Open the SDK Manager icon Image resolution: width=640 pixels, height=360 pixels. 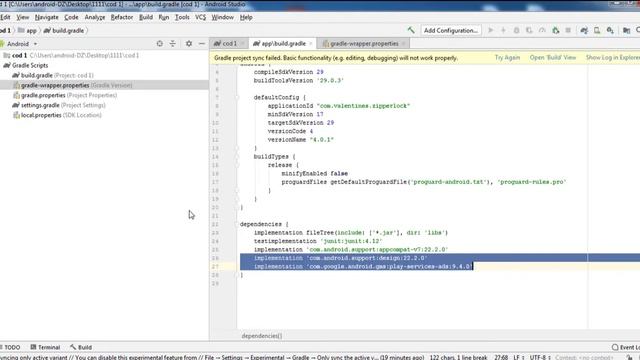[610, 30]
